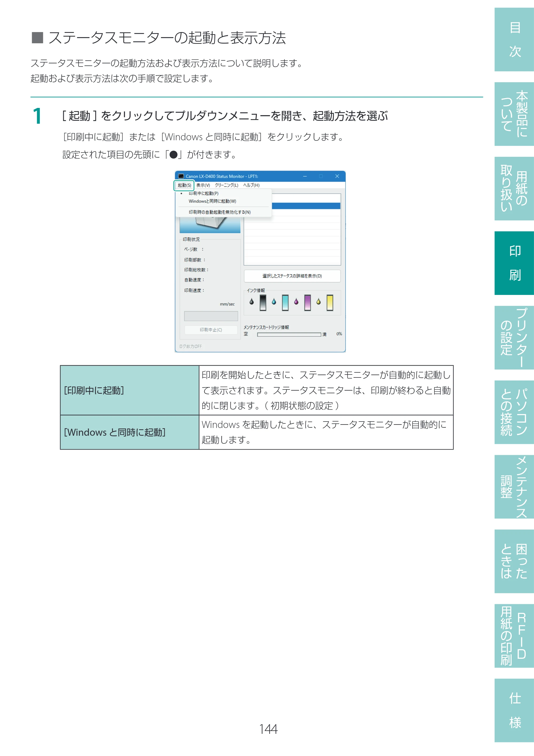Go to メンテナンス調整 side tab
Screen dimensions: 534x756
(x=514, y=487)
